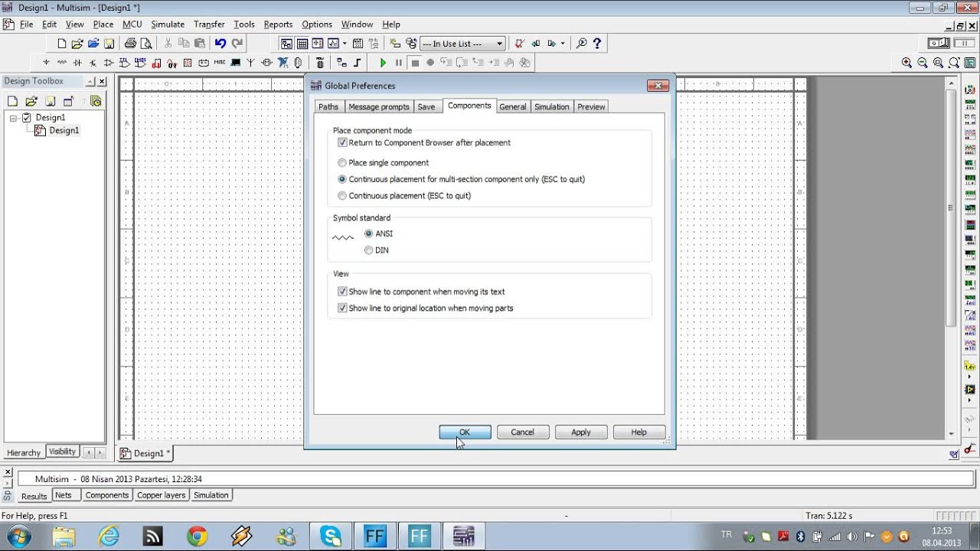This screenshot has height=551, width=980.
Task: Open the forward annotate dropdown arrow
Action: coord(563,44)
